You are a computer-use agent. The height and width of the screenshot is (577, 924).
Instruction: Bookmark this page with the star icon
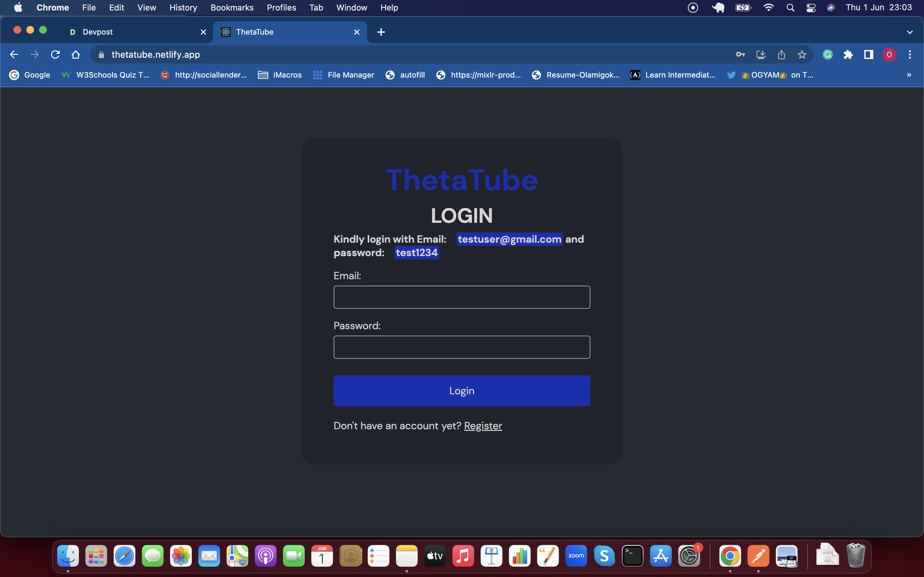(802, 54)
